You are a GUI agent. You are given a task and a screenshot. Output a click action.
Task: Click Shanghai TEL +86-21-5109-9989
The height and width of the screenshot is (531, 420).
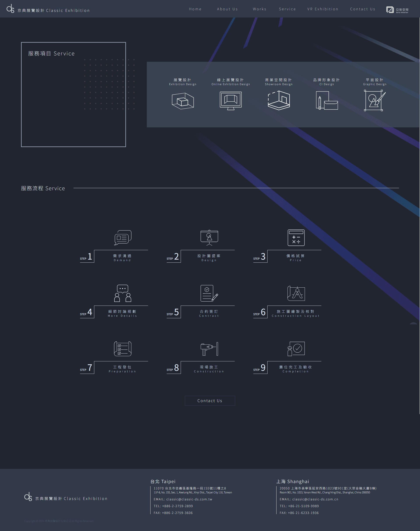click(x=299, y=506)
